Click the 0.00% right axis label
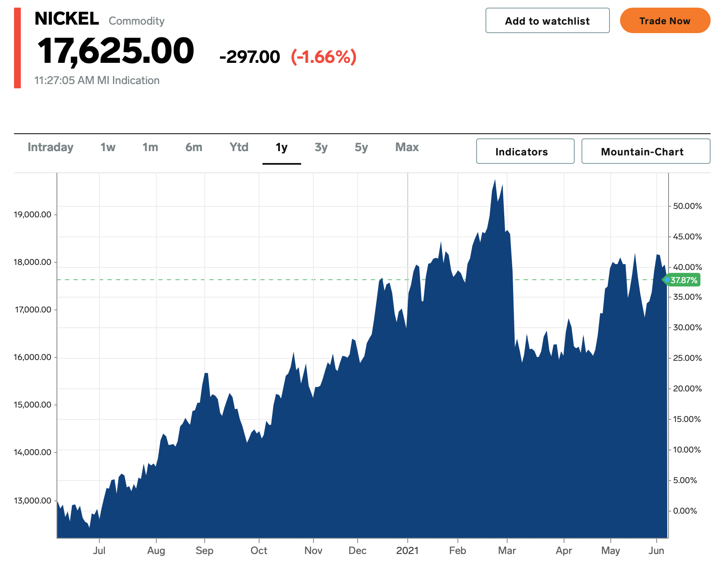This screenshot has height=568, width=728. (685, 511)
